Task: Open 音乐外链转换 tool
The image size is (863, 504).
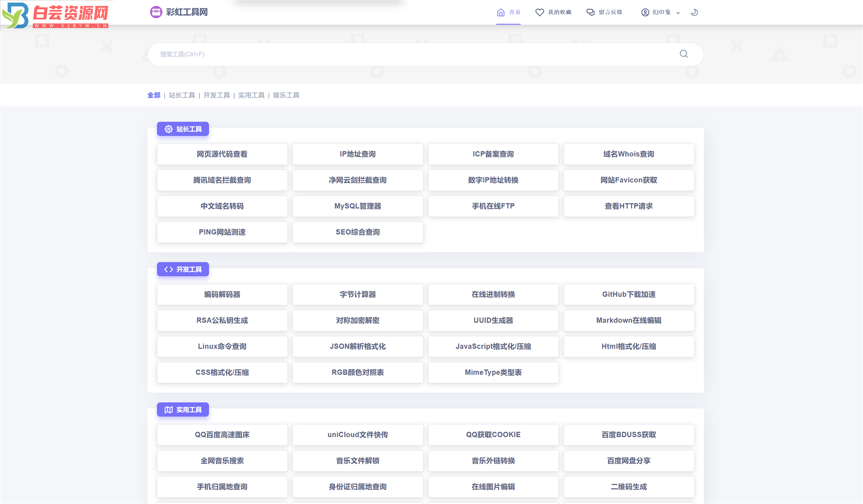Action: (x=493, y=461)
